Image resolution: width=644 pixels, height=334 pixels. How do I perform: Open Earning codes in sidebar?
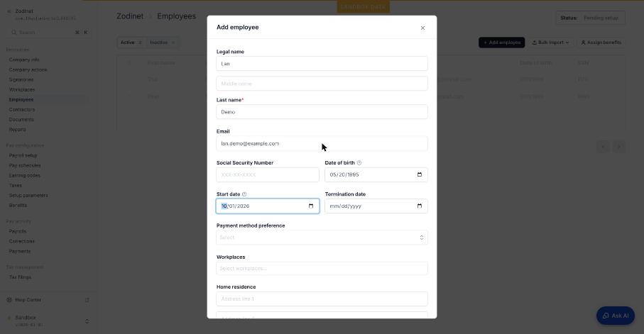25,175
